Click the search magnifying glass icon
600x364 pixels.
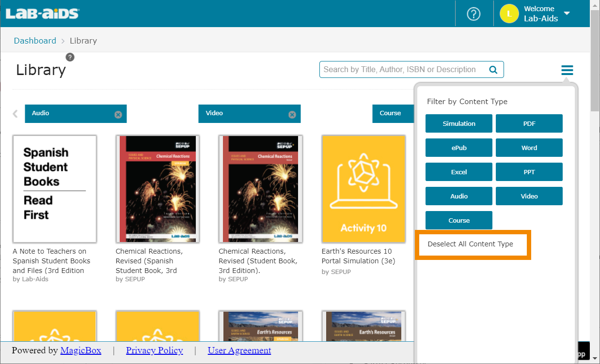(493, 70)
